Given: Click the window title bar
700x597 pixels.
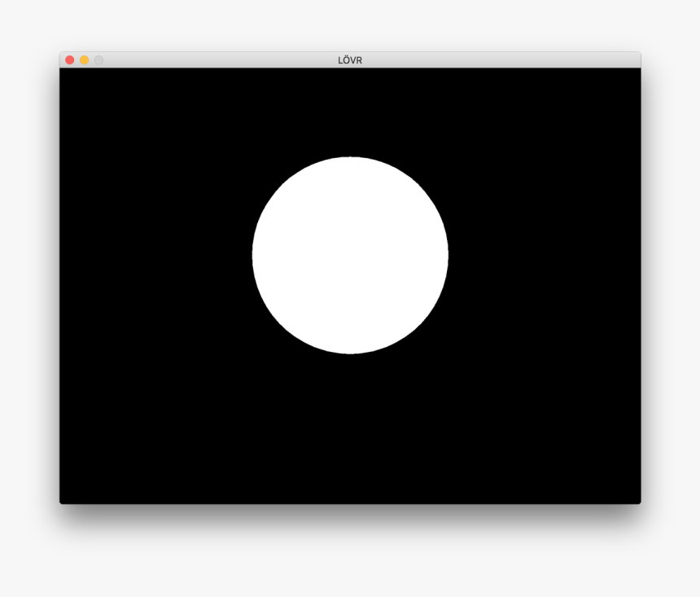Looking at the screenshot, I should (x=244, y=59).
